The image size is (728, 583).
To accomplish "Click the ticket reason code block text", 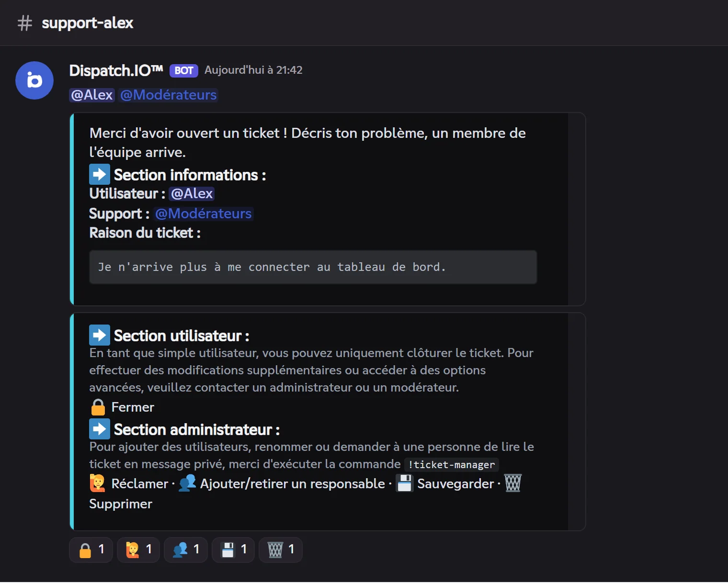I will [272, 267].
